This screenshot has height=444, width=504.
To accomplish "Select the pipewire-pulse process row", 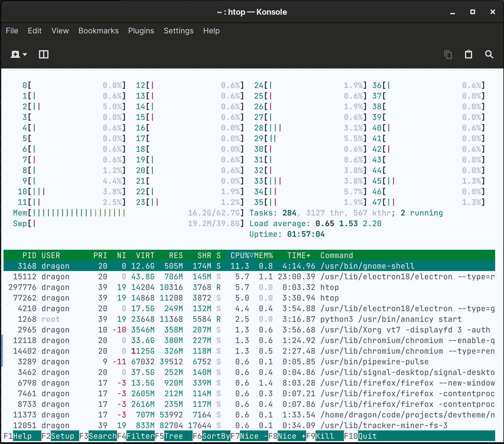I will tap(249, 362).
